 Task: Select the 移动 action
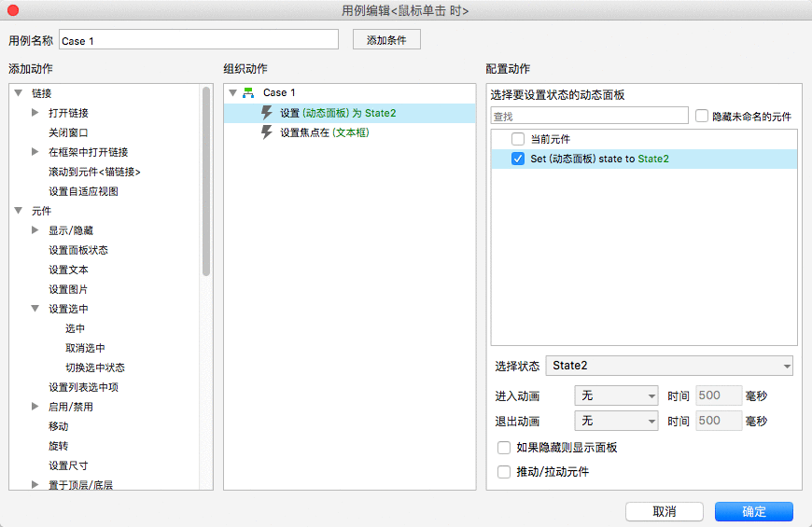point(59,426)
